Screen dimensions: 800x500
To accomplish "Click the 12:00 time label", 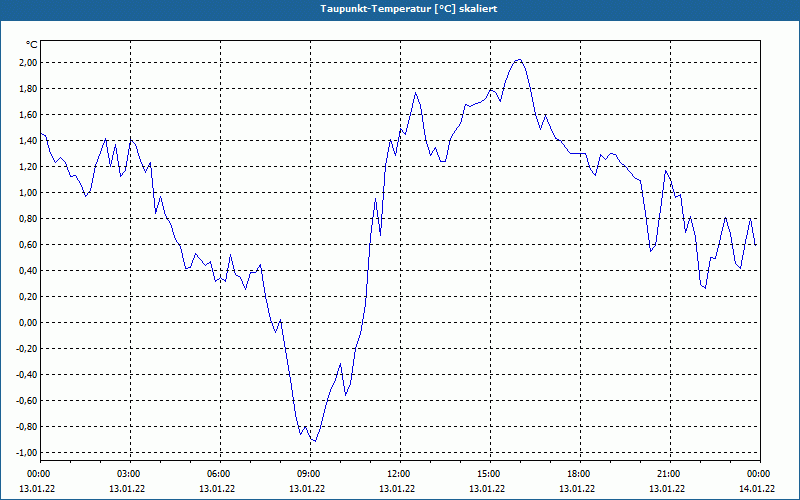I will coord(399,474).
